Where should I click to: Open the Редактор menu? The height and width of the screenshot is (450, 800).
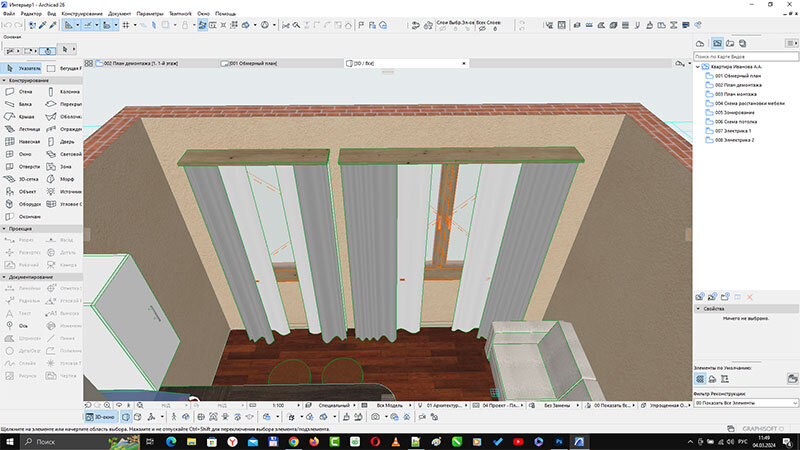pyautogui.click(x=31, y=14)
